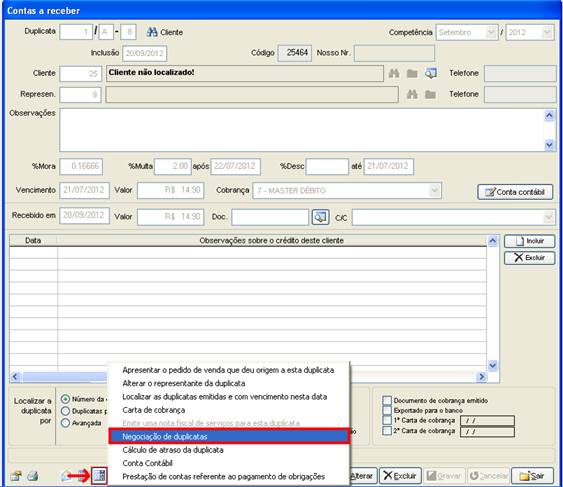Click the lookup icon left of first Telefone

tap(431, 73)
